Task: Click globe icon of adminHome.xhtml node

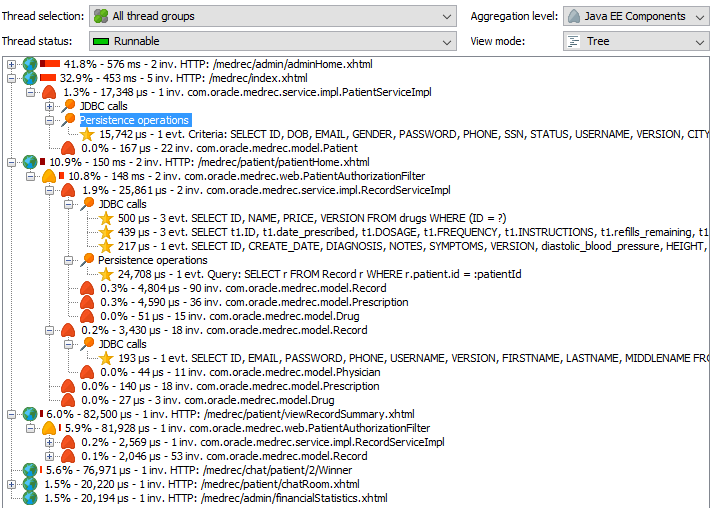Action: point(30,64)
